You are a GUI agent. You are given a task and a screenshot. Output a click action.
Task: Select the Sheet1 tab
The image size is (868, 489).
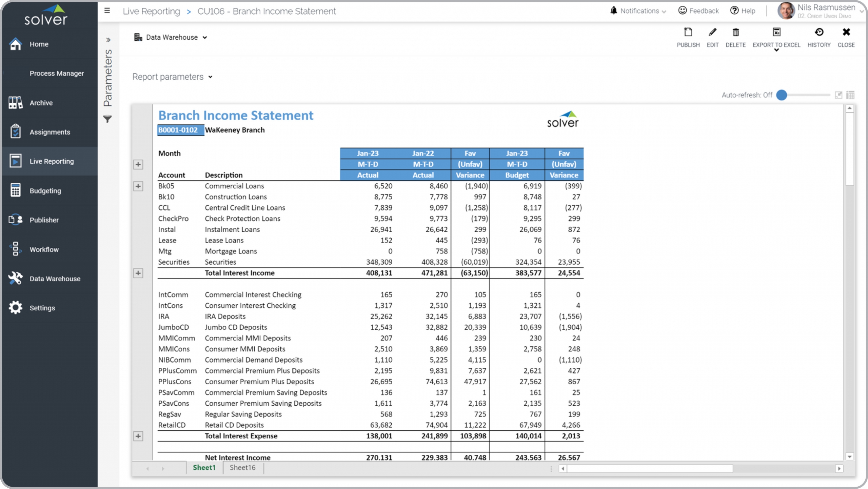204,468
